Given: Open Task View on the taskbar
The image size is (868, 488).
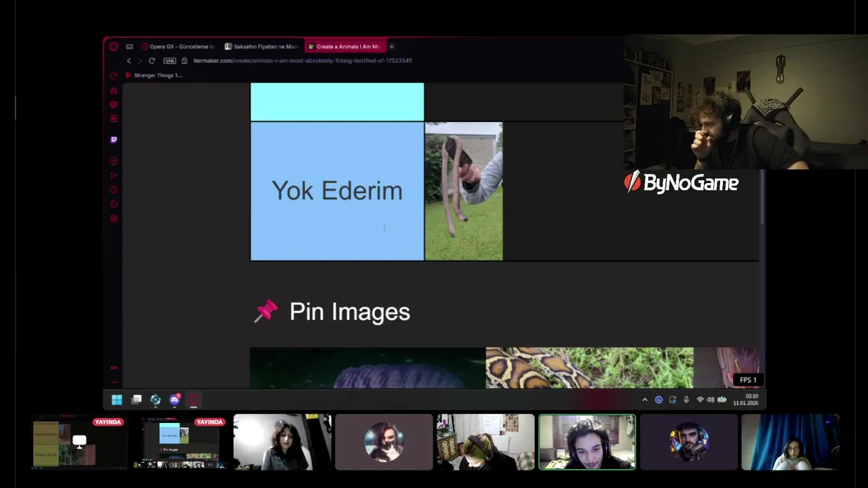Looking at the screenshot, I should point(136,400).
